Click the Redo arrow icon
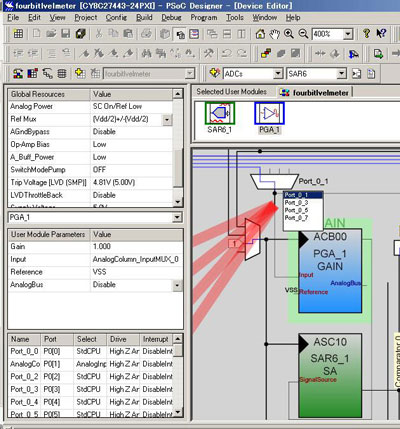400x429 pixels. pos(242,53)
